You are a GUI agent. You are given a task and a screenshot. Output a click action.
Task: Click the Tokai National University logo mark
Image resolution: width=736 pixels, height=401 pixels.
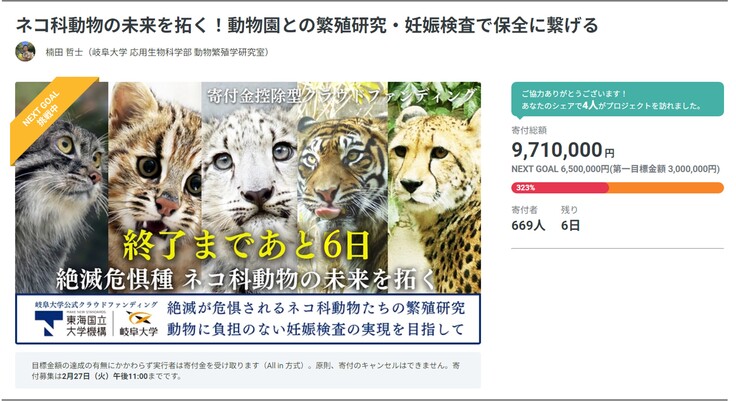48,324
